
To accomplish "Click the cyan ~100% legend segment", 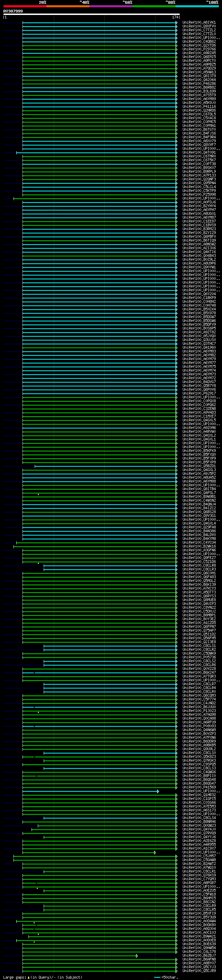I will 197,6.
